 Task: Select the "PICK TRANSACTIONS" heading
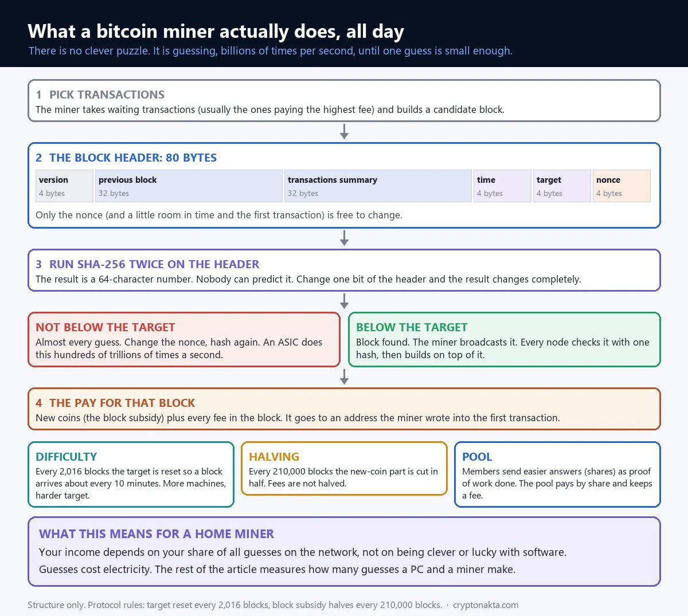click(x=107, y=95)
